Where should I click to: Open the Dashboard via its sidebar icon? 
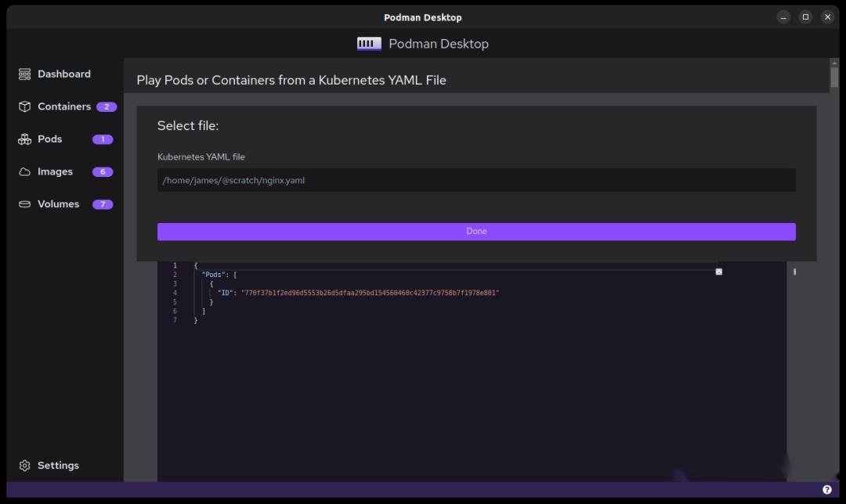click(23, 74)
